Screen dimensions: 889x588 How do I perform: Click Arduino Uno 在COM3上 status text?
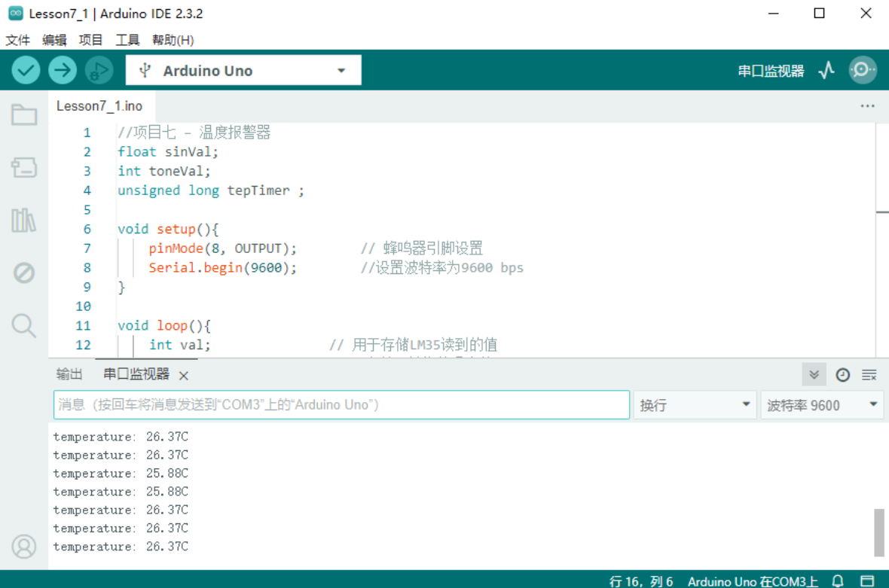click(753, 581)
